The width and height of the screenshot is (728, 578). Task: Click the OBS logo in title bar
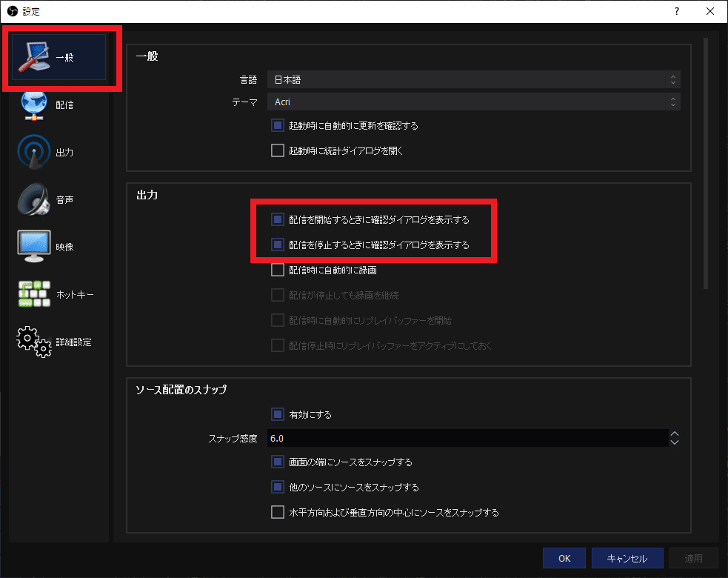(x=13, y=11)
